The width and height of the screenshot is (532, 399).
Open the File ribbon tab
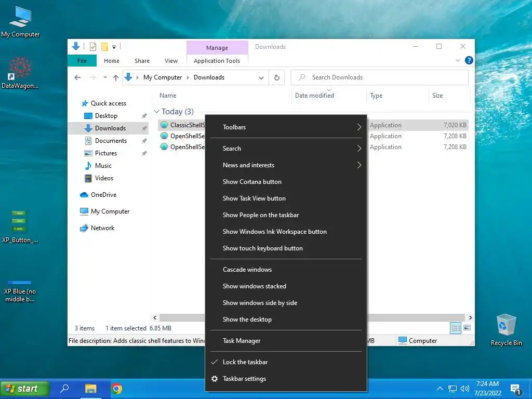[82, 61]
